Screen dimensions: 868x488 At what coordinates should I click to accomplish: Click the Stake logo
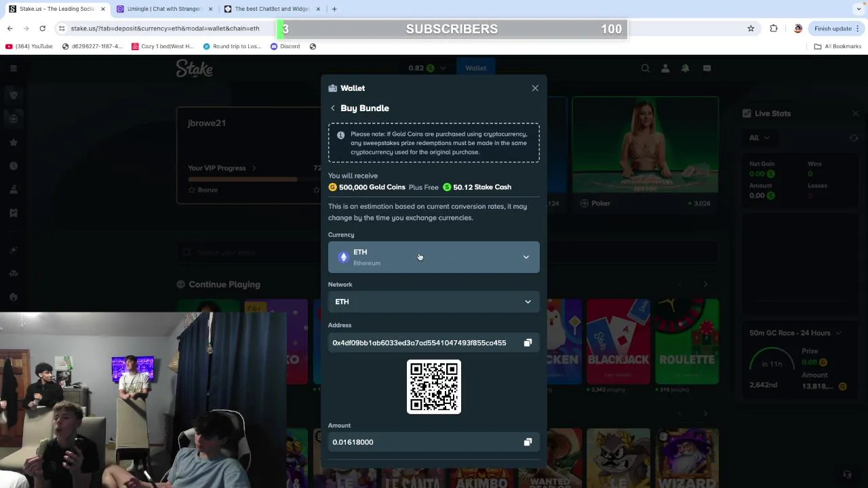[195, 68]
